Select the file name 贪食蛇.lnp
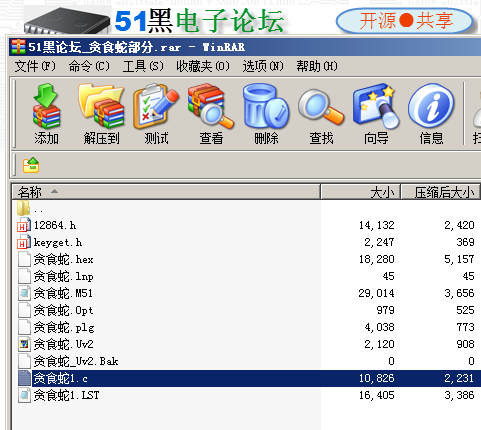481x430 pixels. (x=63, y=276)
